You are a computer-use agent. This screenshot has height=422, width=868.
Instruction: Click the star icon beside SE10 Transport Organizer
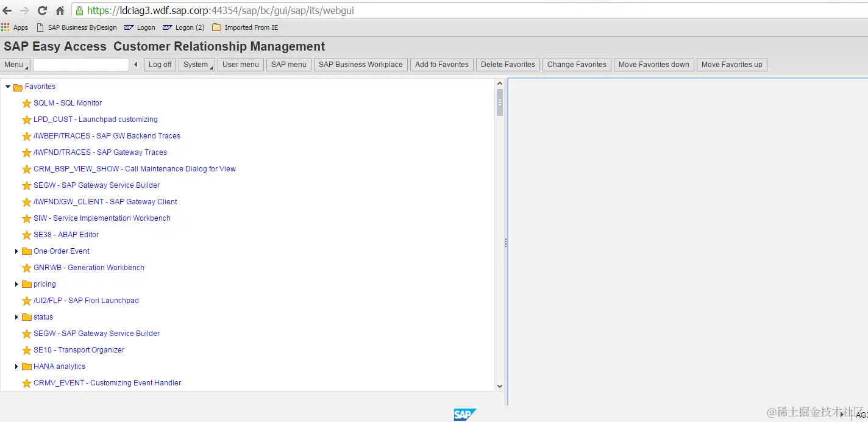coord(27,351)
